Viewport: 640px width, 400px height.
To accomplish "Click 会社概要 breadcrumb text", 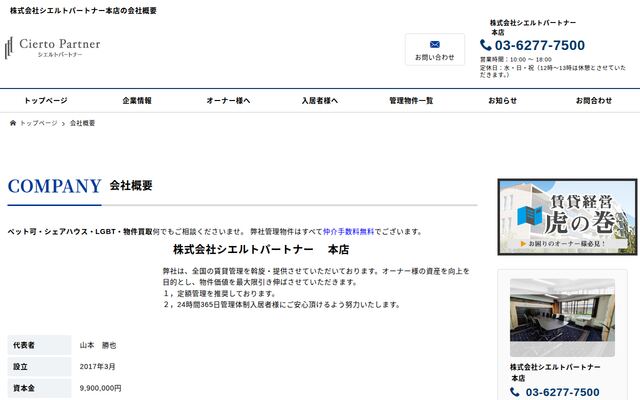I will (x=82, y=123).
